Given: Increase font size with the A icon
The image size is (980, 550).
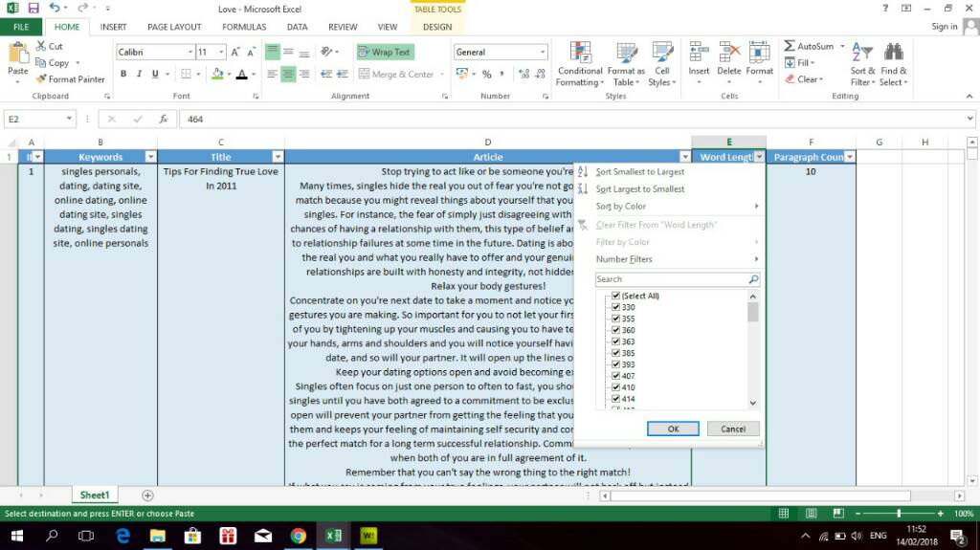Looking at the screenshot, I should [x=235, y=52].
